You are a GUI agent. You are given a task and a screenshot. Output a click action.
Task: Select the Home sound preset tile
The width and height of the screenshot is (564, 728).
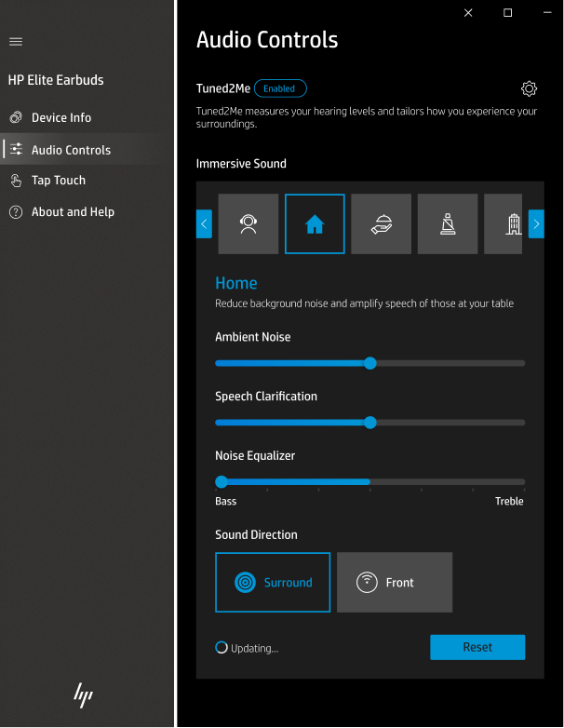315,223
